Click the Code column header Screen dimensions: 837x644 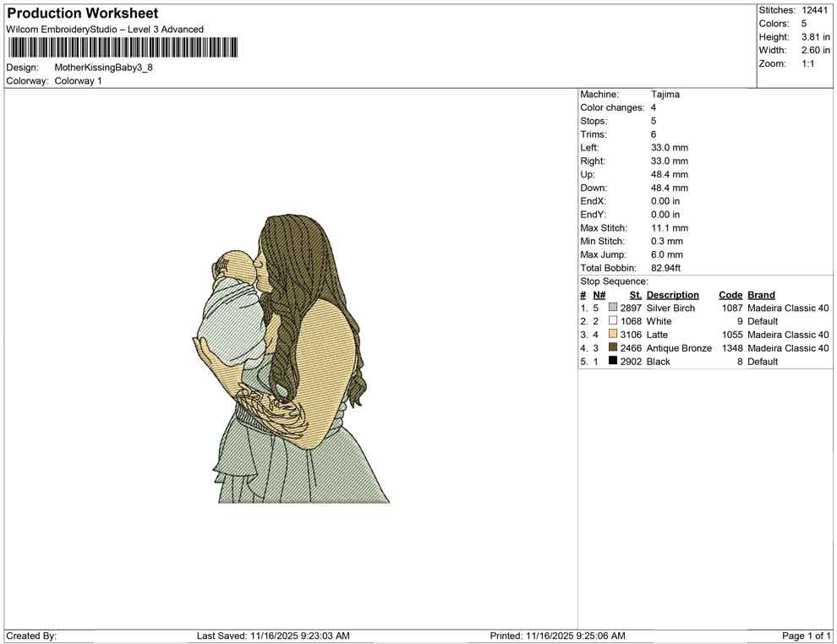730,295
